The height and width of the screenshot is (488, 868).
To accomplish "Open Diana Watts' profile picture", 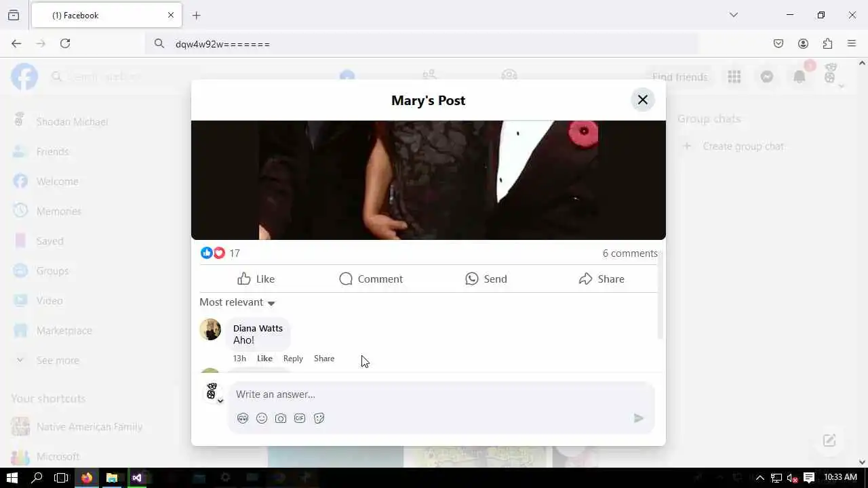I will (x=210, y=329).
